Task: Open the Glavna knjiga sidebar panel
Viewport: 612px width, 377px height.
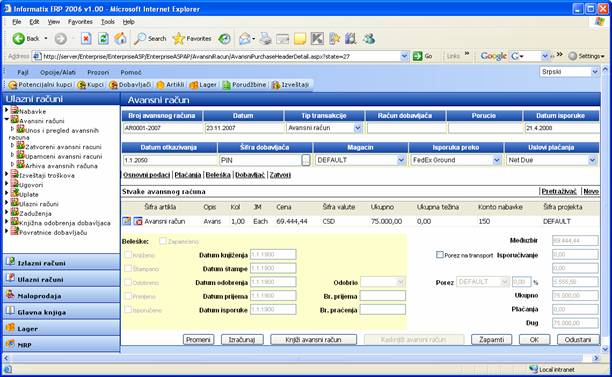Action: (61, 312)
